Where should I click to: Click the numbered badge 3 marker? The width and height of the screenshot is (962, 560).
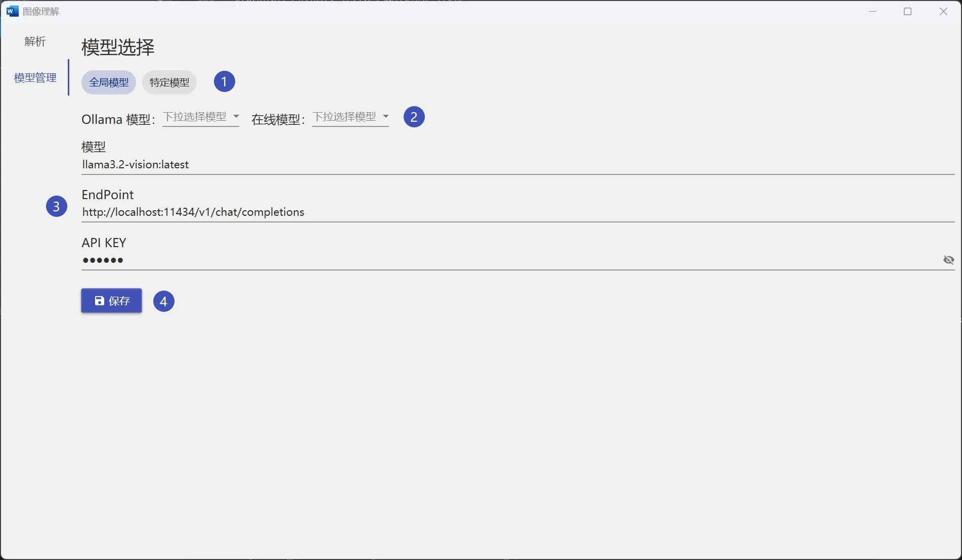56,206
